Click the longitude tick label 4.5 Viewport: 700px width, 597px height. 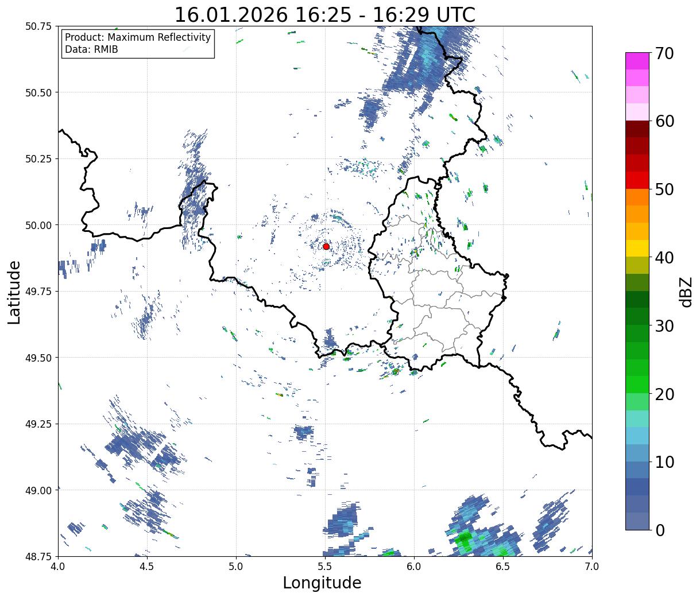point(147,566)
